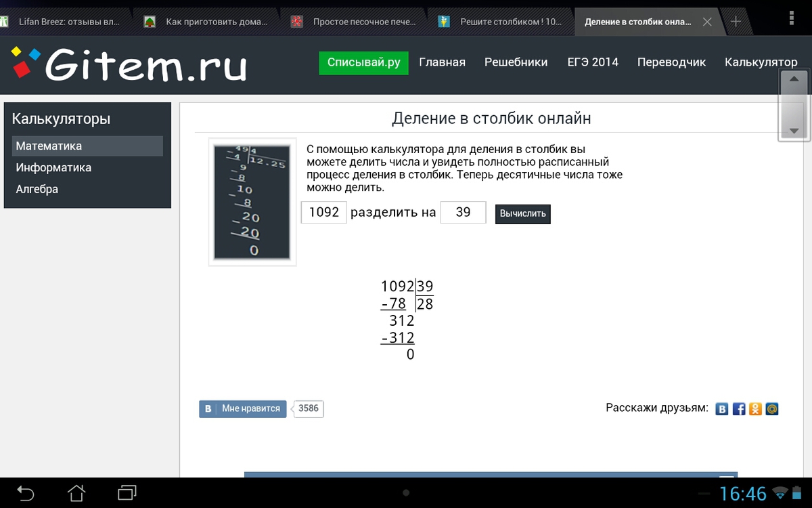Tap the Android home icon
Screen dimensions: 812x508
coord(76,492)
